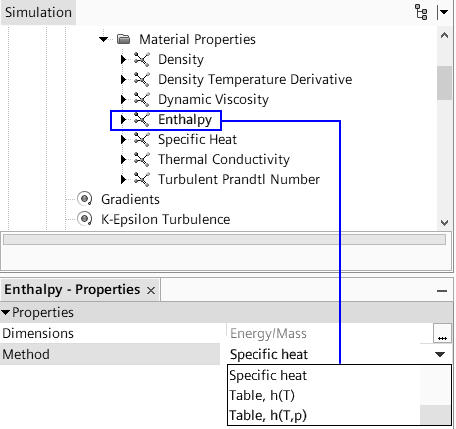Click the Gradients model icon
This screenshot has height=429, width=456.
85,199
